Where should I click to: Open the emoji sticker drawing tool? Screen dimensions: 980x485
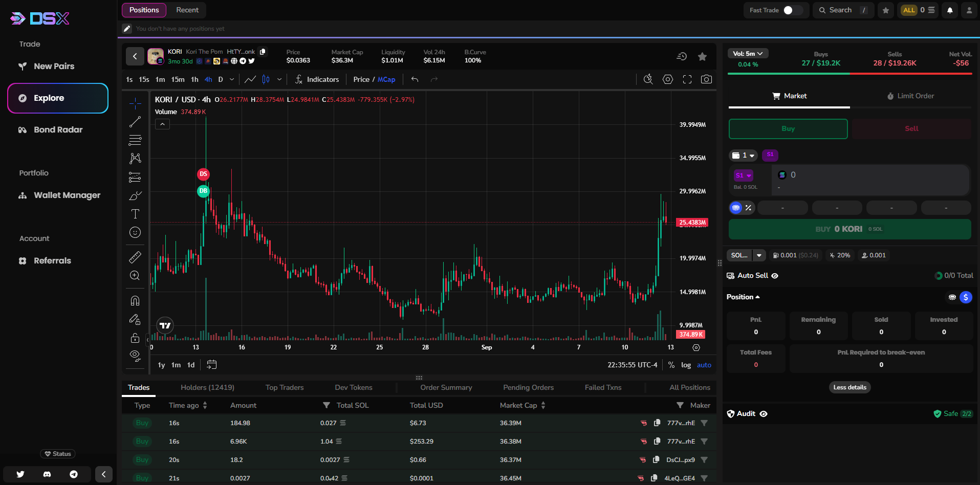click(135, 232)
